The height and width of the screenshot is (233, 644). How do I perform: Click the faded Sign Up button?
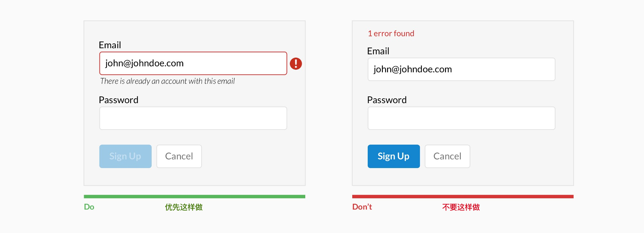[x=125, y=156]
